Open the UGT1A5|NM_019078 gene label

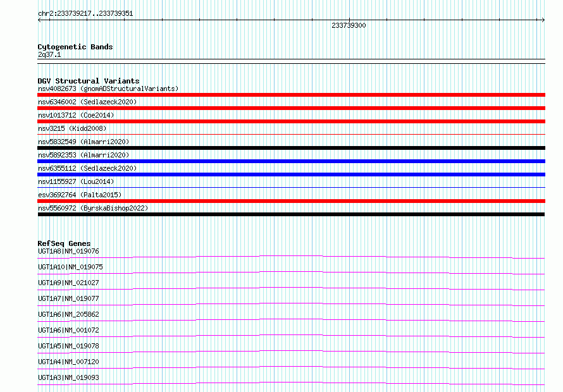(68, 346)
